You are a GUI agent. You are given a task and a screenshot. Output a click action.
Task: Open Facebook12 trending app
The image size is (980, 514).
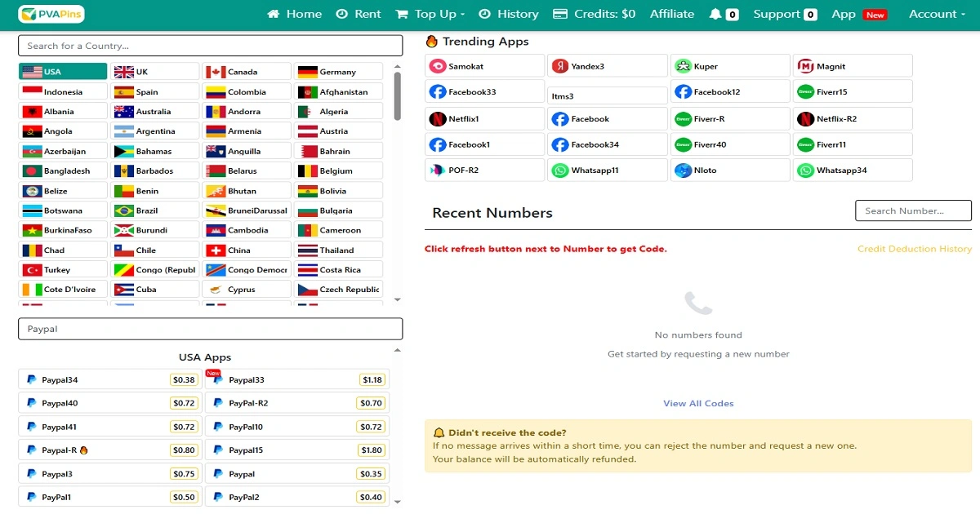pos(730,91)
